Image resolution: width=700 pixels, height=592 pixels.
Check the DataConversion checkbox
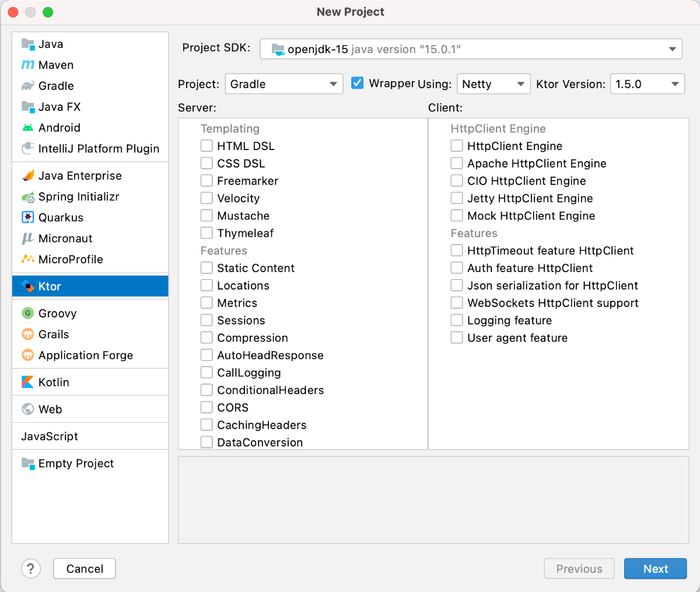click(206, 442)
